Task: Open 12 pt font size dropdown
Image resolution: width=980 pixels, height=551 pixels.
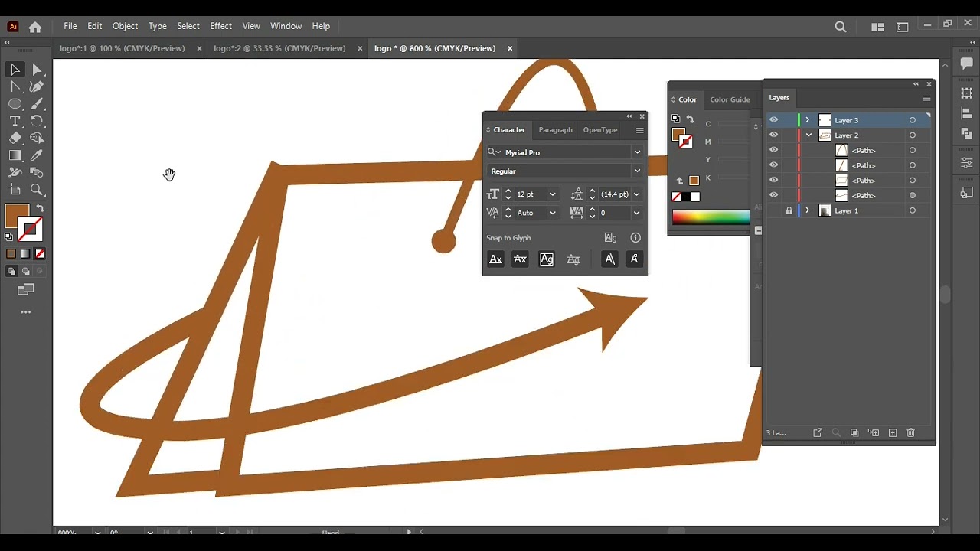Action: pyautogui.click(x=553, y=194)
